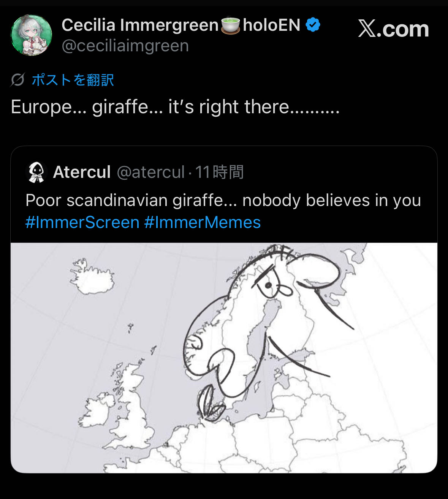Click the @atercul handle
Viewport: 448px width, 499px height.
point(150,172)
